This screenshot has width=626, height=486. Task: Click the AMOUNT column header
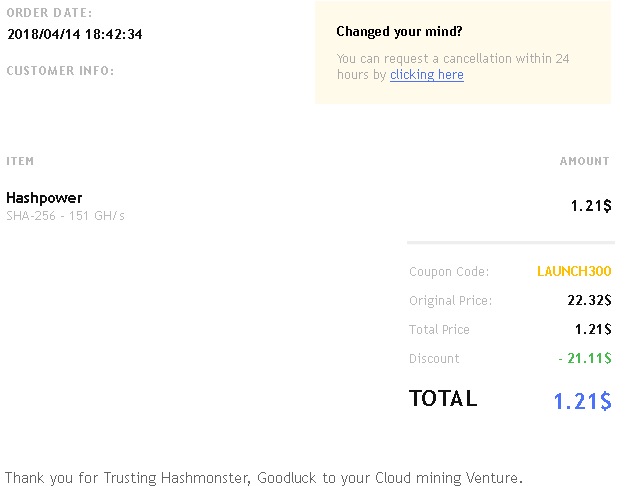coord(584,161)
